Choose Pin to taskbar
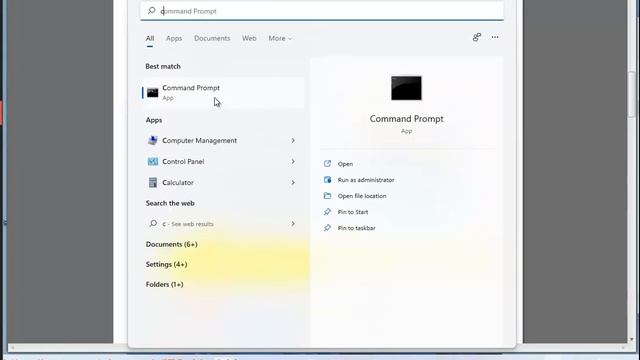The image size is (640, 360). point(357,228)
